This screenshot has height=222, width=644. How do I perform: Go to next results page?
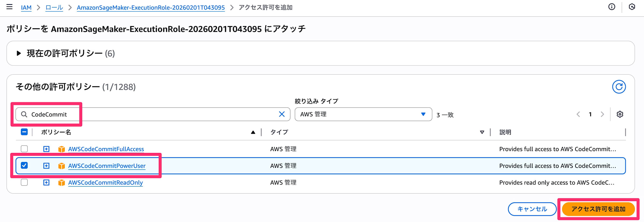602,114
